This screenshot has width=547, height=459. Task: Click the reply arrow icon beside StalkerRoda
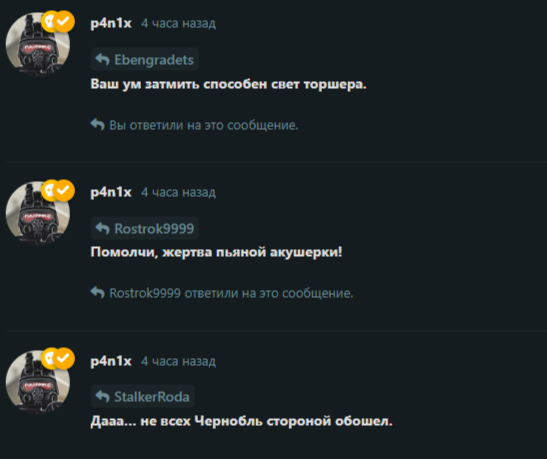(103, 397)
